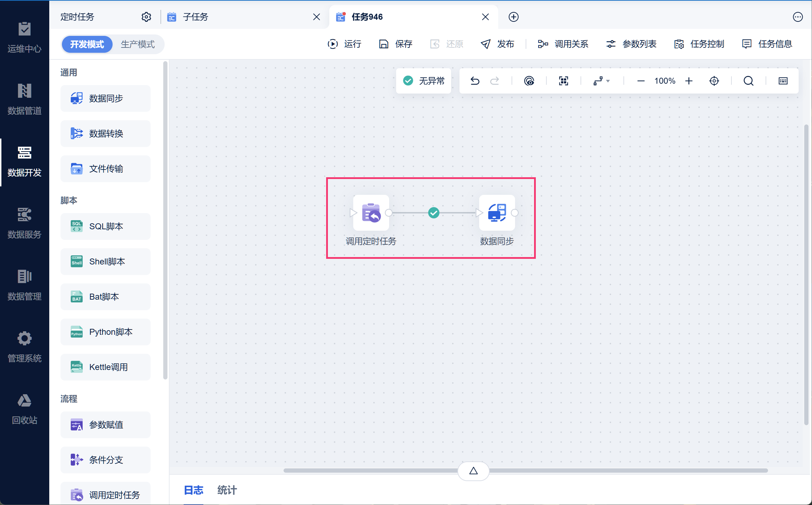Open the more options ellipsis menu
The width and height of the screenshot is (812, 505).
[798, 17]
